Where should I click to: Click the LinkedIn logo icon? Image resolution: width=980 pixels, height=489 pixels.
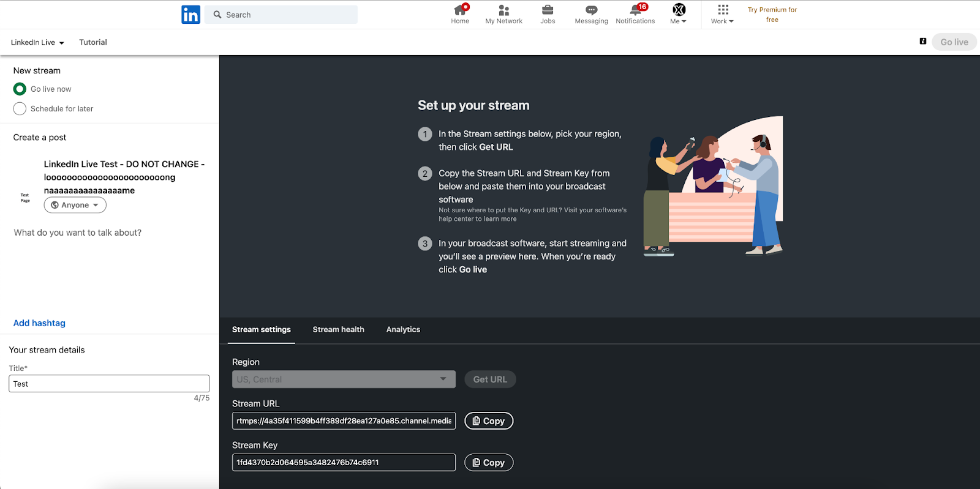click(x=190, y=15)
